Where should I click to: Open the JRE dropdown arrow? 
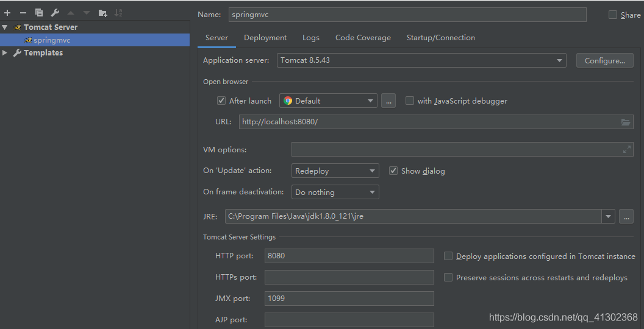[x=608, y=216]
